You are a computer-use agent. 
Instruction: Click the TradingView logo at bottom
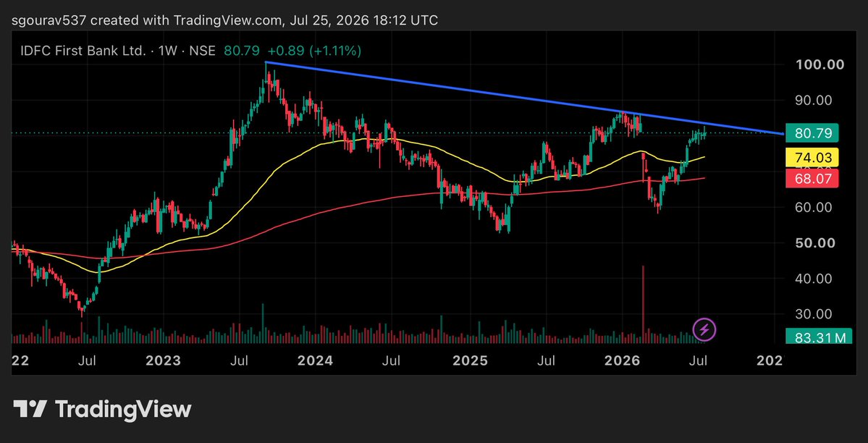click(102, 410)
